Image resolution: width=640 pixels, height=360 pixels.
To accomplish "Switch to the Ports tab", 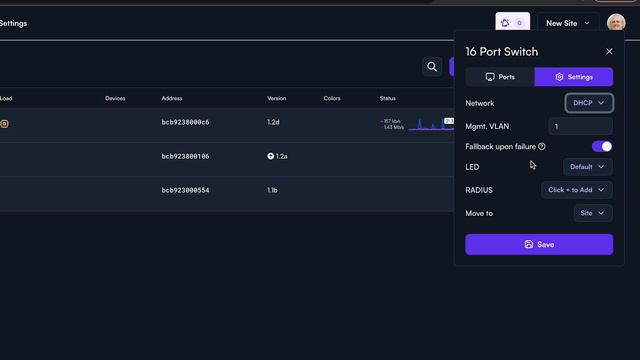I will 500,77.
